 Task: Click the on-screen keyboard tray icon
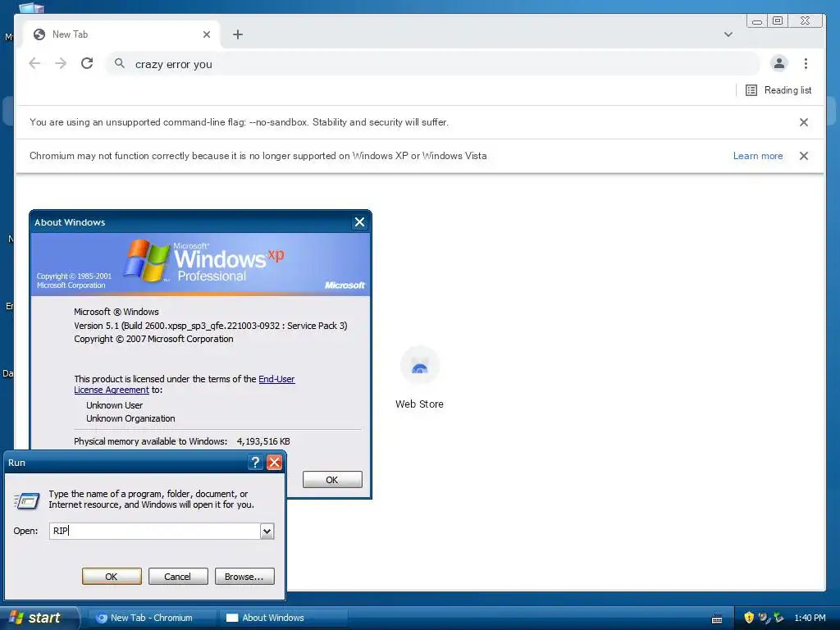[717, 619]
